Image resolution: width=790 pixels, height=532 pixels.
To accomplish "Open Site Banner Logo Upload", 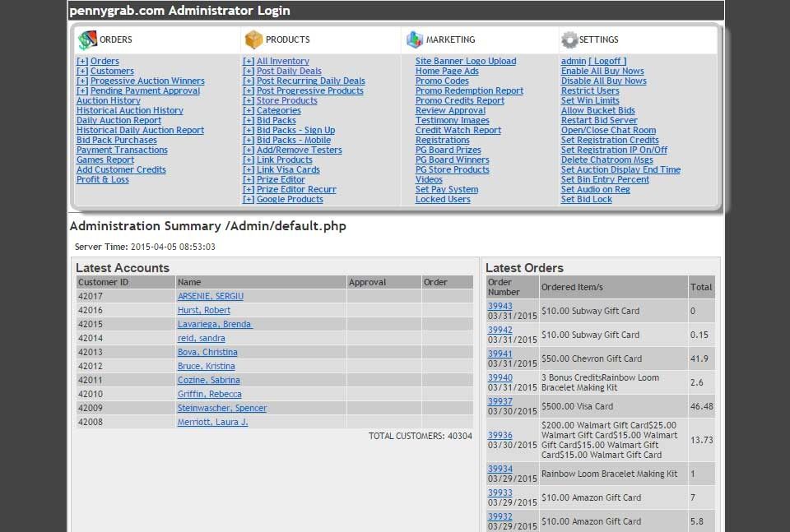I will click(x=466, y=61).
